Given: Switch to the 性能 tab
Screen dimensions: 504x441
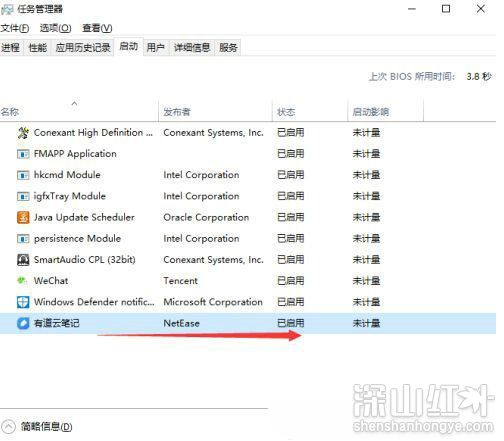Looking at the screenshot, I should pyautogui.click(x=38, y=48).
